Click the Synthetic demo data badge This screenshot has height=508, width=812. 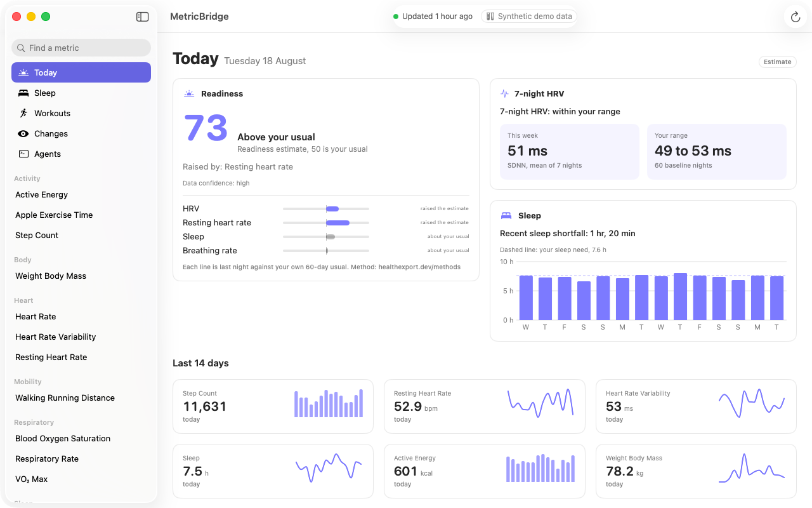coord(529,17)
